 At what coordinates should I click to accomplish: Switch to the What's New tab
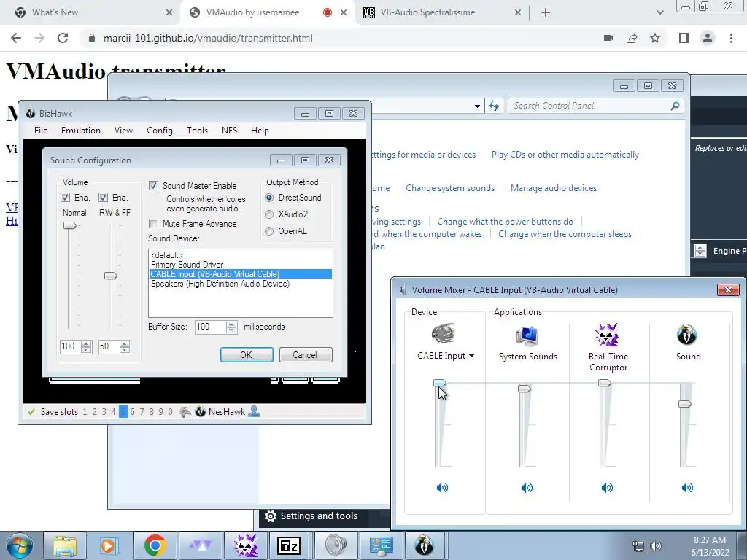click(x=90, y=12)
